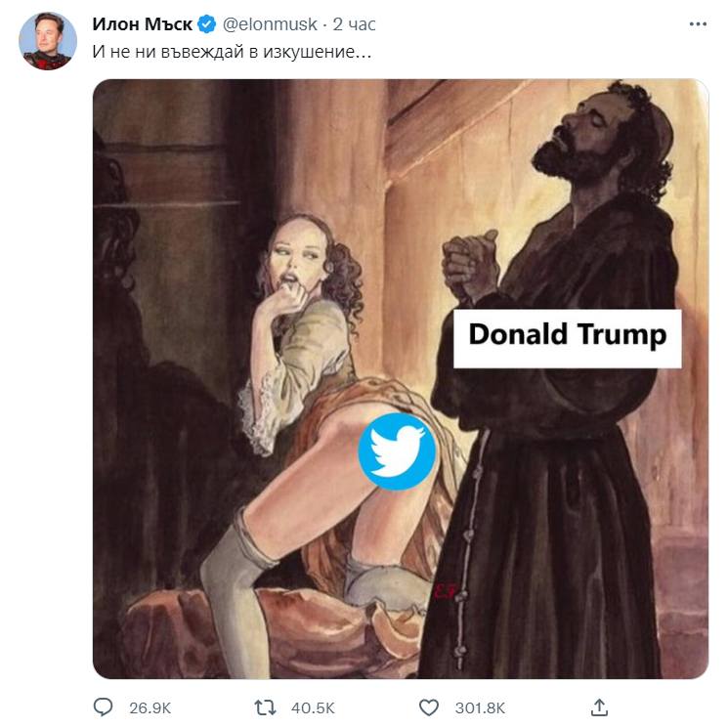Like the tweet with the heart icon

click(x=428, y=706)
